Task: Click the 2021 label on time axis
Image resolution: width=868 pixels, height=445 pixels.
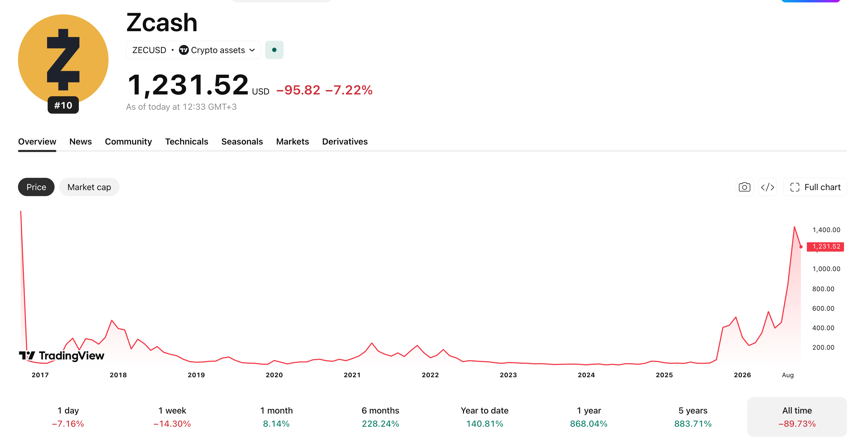Action: coord(352,375)
